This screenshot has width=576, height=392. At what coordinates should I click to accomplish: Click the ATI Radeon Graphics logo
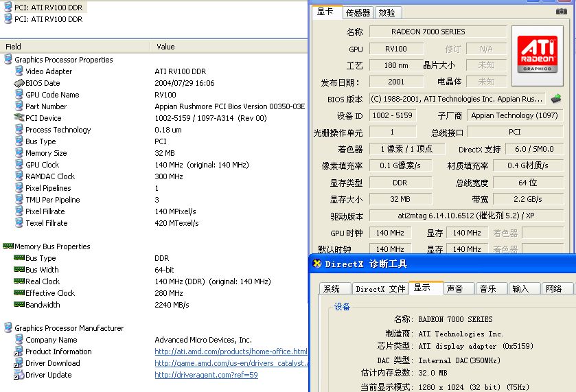(x=537, y=56)
